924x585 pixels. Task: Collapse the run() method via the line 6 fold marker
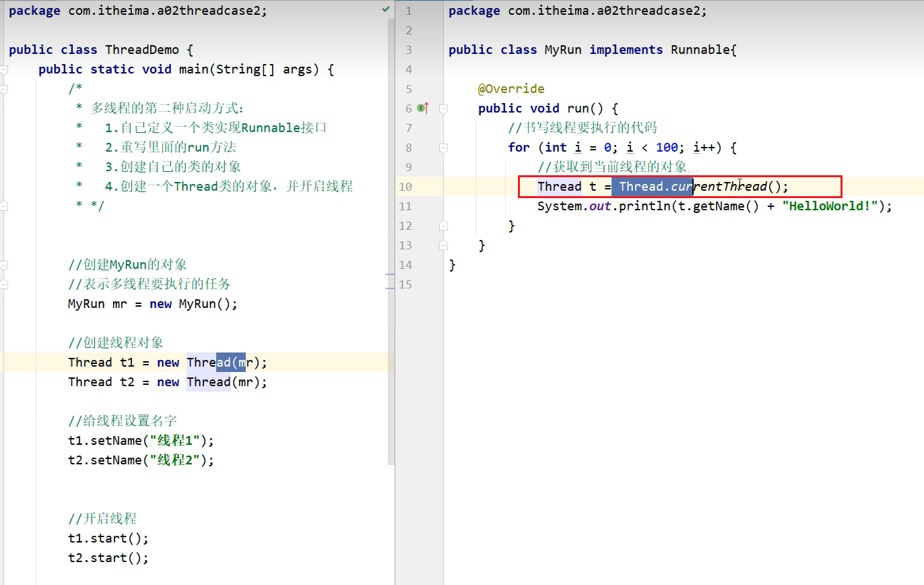click(443, 109)
